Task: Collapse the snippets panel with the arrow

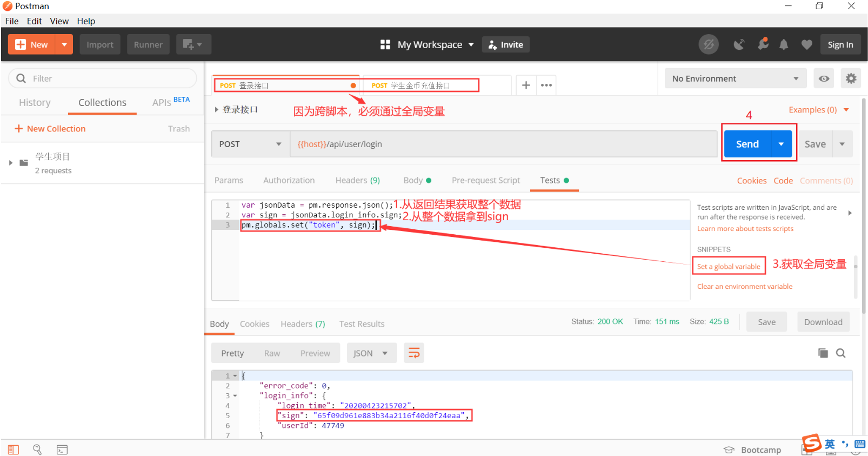Action: click(x=850, y=213)
